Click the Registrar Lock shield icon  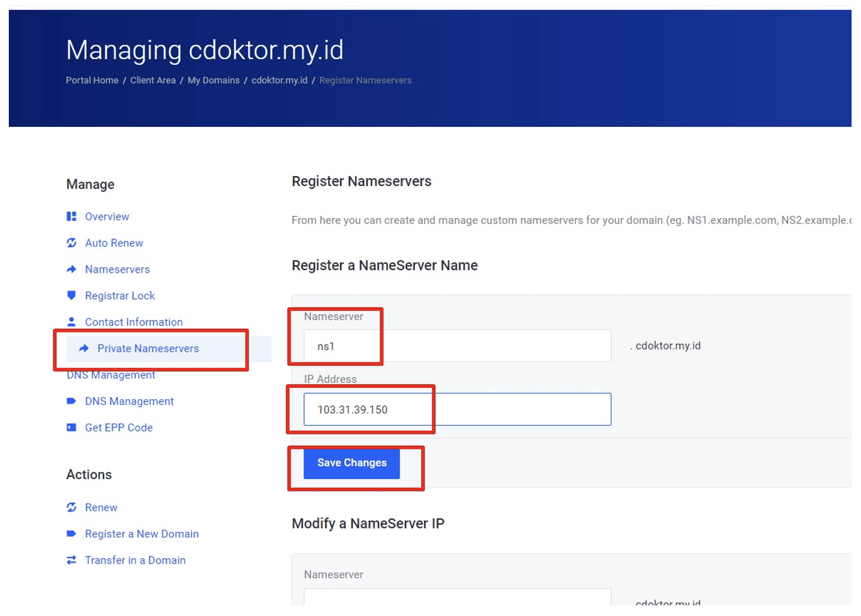[72, 295]
